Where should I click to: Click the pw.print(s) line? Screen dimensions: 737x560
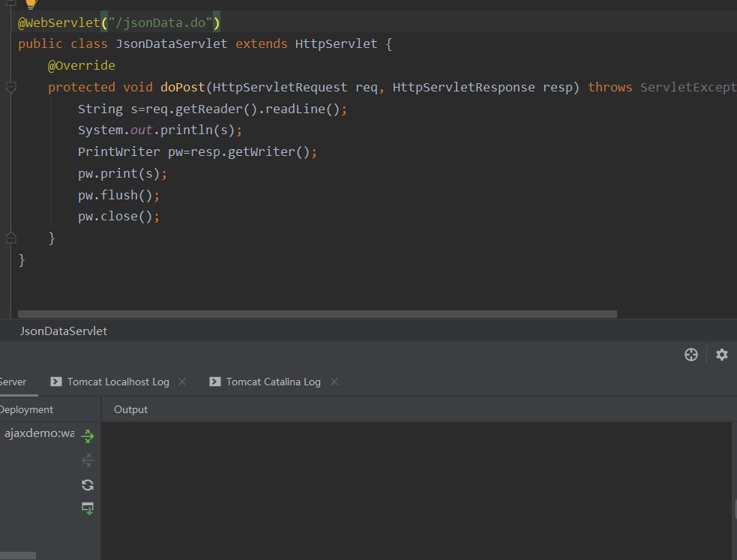122,173
